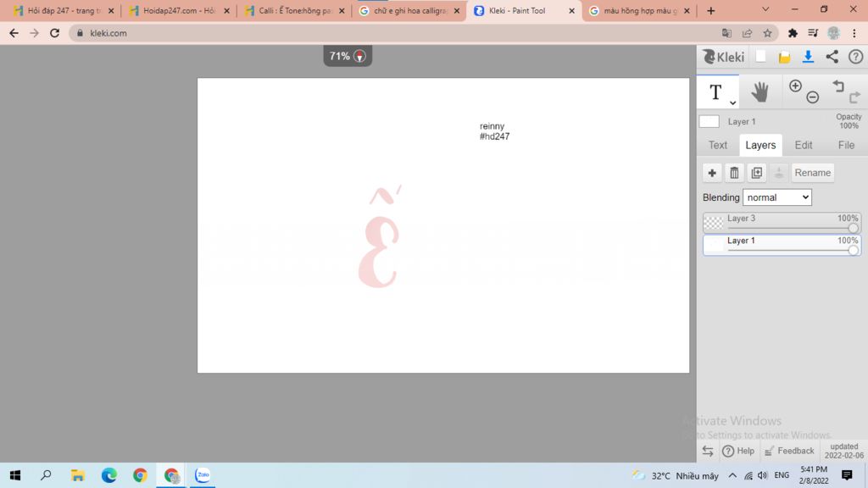Image resolution: width=868 pixels, height=488 pixels.
Task: Delete the selected layer
Action: (734, 173)
